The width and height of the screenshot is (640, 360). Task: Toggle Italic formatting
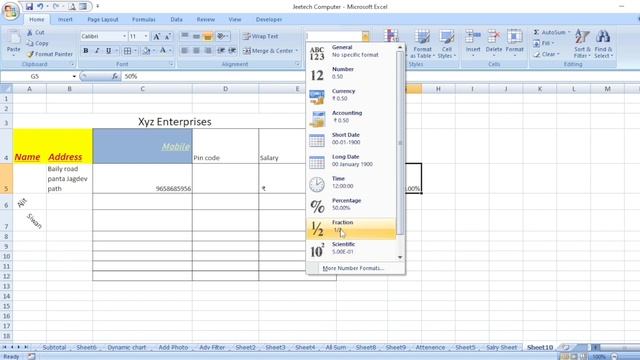97,51
